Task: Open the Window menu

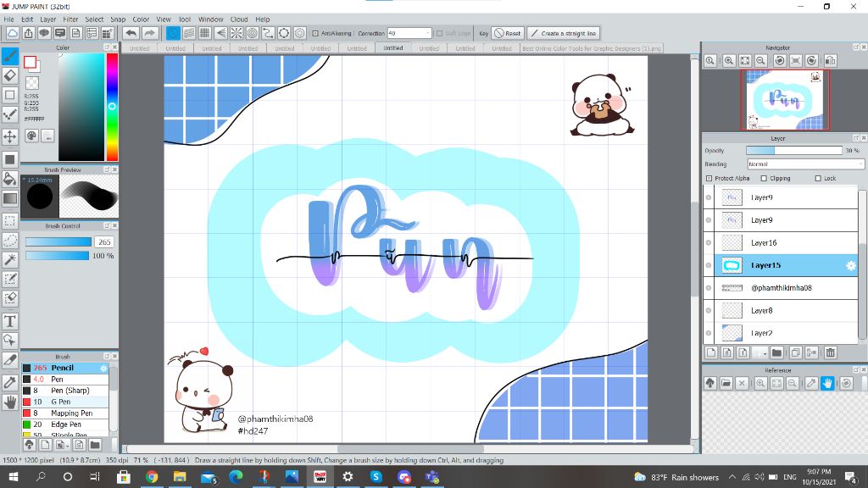Action: (210, 19)
